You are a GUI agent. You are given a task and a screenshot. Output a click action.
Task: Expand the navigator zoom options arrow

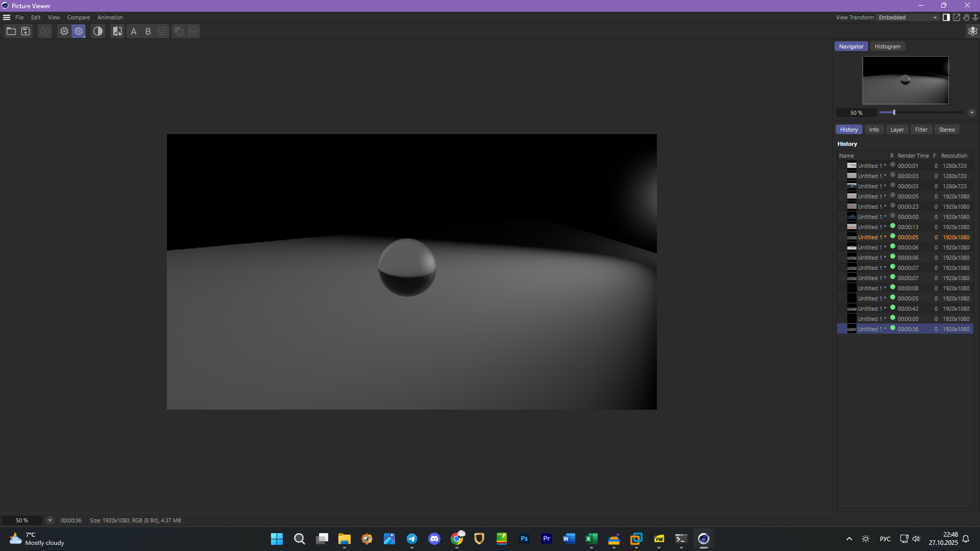[972, 113]
